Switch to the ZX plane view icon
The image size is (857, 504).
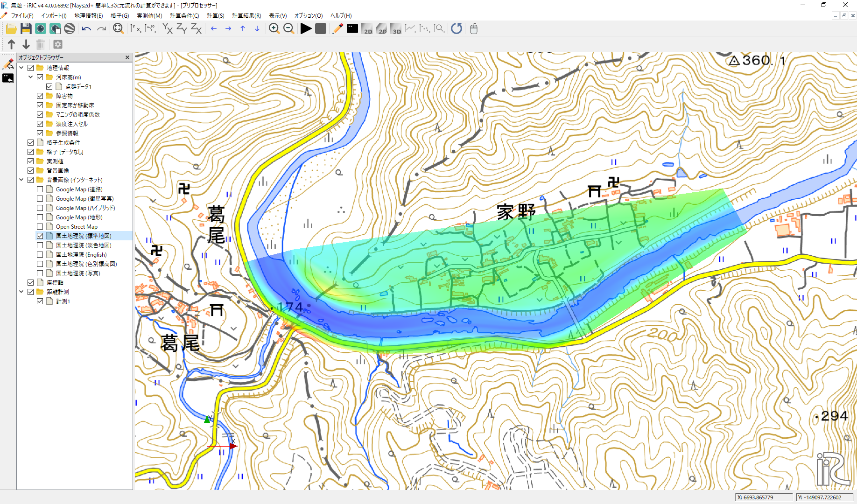click(196, 29)
